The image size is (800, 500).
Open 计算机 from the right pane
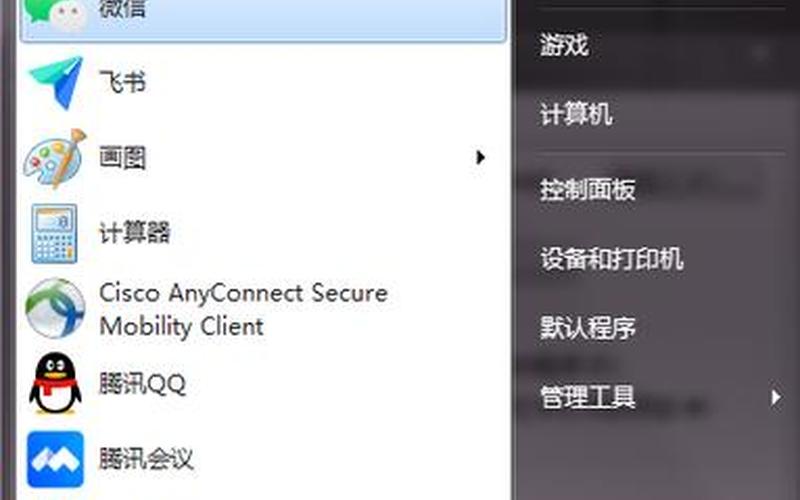577,113
